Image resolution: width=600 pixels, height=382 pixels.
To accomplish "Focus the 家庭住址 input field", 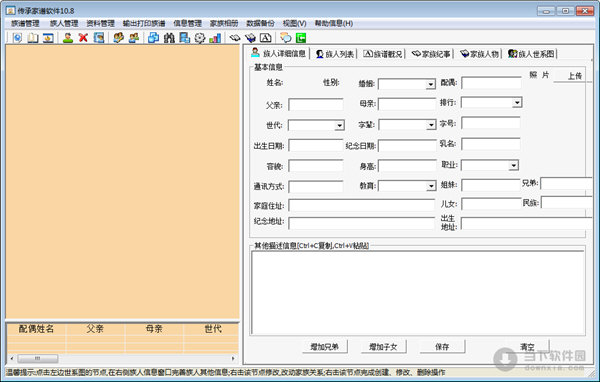I will [x=361, y=205].
